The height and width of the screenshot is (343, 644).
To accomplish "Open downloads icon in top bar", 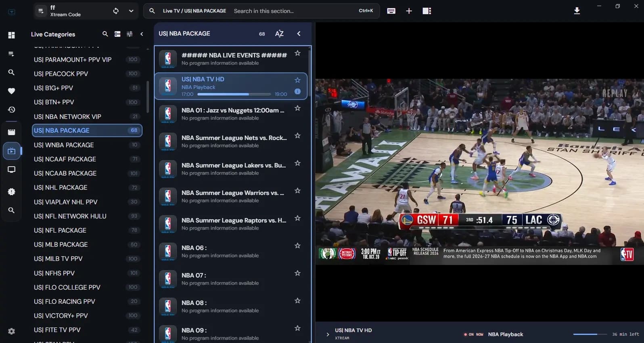I will (577, 11).
